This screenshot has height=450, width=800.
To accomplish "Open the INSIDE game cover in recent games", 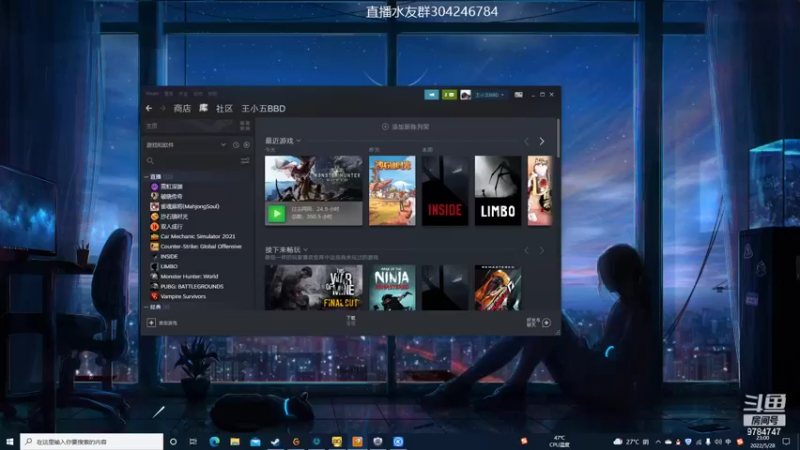I will click(x=445, y=190).
